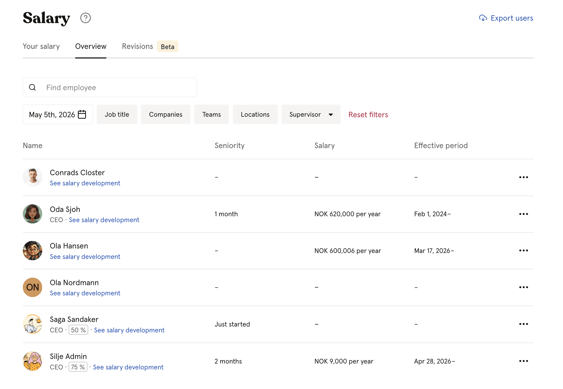Click the name Saga Sandaker
The image size is (563, 389).
pos(74,319)
